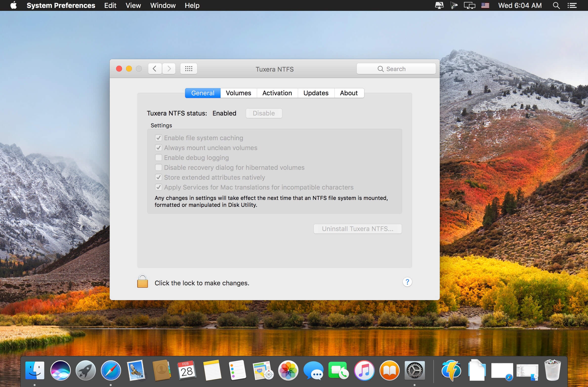The width and height of the screenshot is (588, 387).
Task: Search in Tuxera NTFS preferences
Action: [394, 69]
